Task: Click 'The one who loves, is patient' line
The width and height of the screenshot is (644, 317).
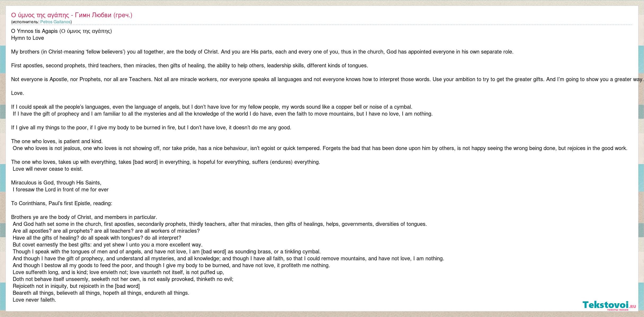Action: click(57, 141)
